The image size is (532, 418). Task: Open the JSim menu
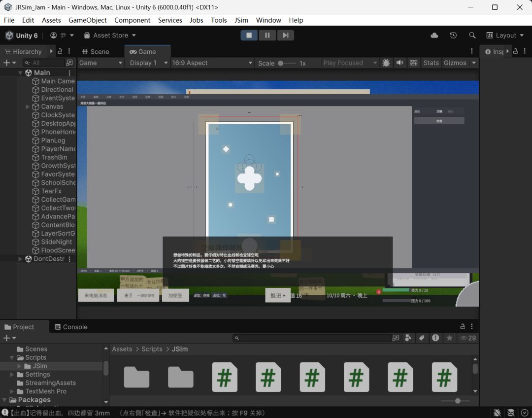tap(241, 20)
